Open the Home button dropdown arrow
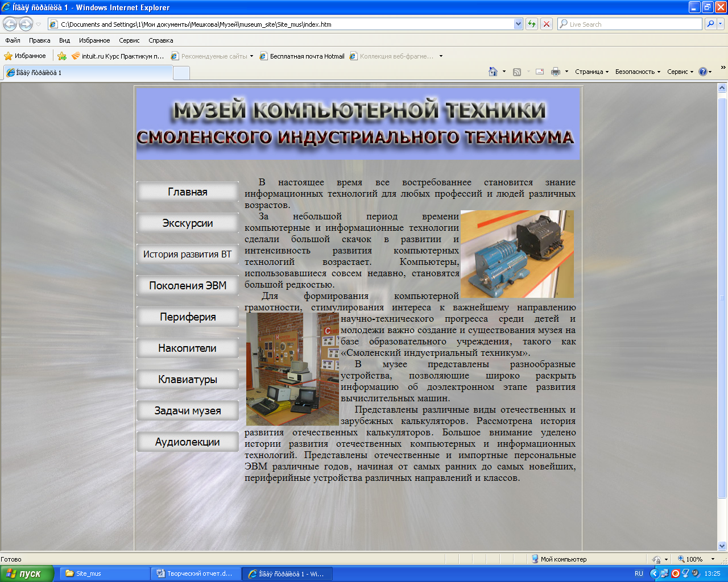728x582 pixels. (504, 72)
